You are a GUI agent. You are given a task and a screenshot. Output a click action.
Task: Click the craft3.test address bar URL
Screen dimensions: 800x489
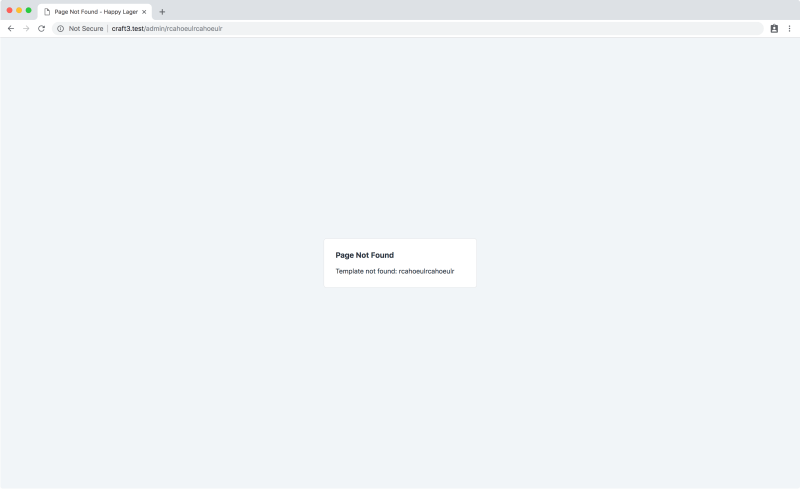pos(167,29)
